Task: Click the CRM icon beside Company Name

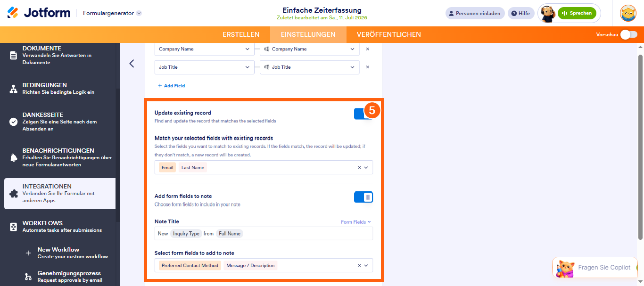Action: click(267, 49)
